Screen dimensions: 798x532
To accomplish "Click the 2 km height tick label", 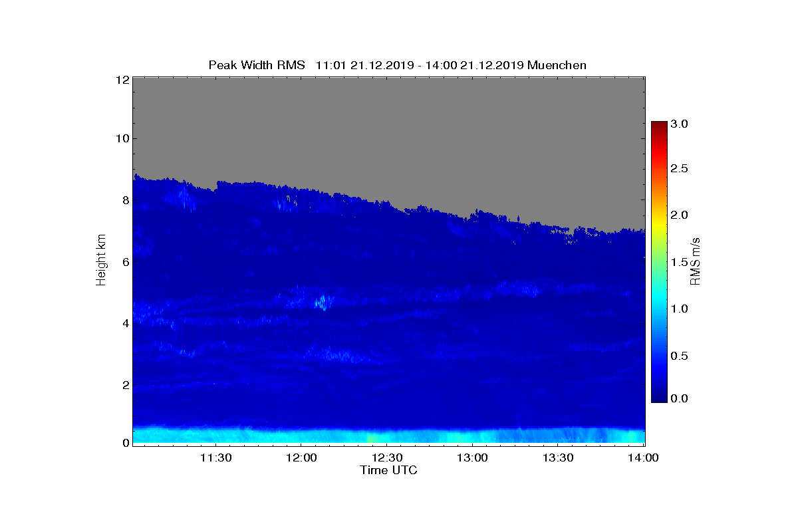I will (x=124, y=384).
